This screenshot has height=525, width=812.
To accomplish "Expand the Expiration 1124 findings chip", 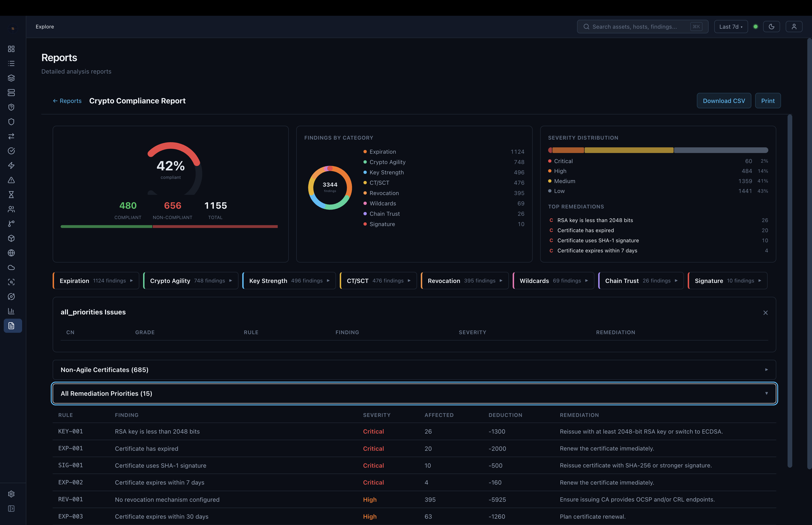I will click(x=96, y=281).
